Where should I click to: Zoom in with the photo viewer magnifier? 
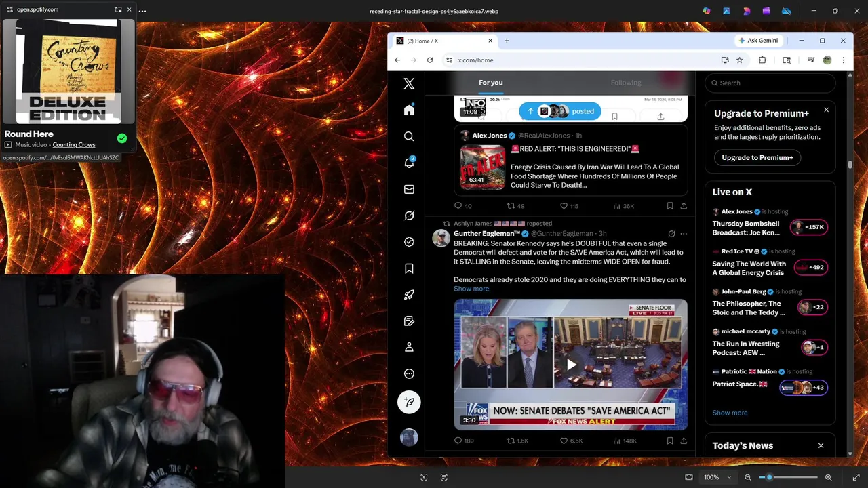pyautogui.click(x=828, y=477)
